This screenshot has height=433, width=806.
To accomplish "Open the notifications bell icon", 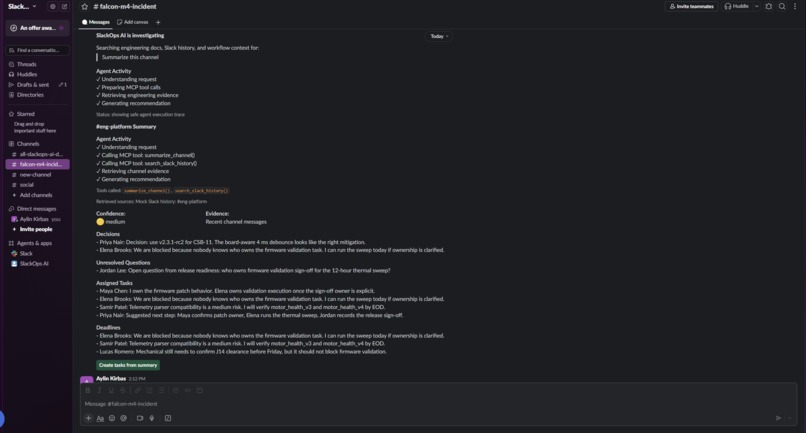I will tap(768, 7).
